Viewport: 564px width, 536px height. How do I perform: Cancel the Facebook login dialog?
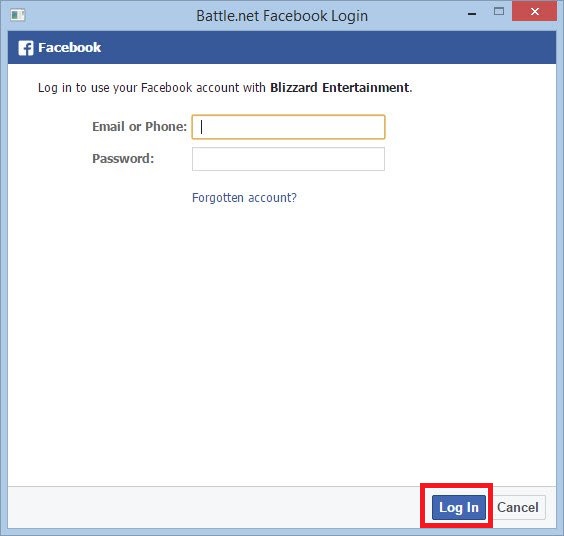[x=518, y=507]
